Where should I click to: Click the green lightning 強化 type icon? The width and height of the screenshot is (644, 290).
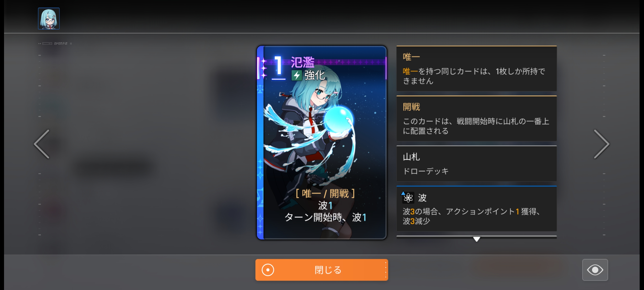pyautogui.click(x=297, y=75)
